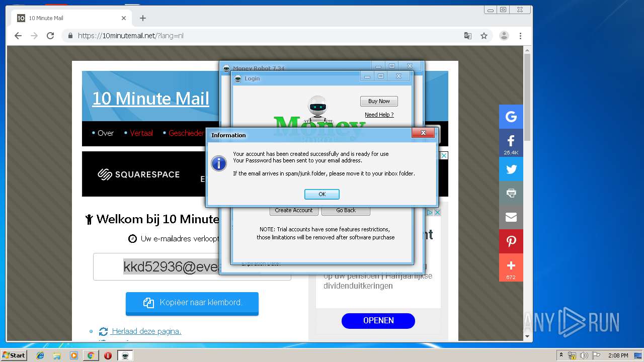Open the Opera taskbar icon
This screenshot has height=362, width=644.
click(108, 355)
